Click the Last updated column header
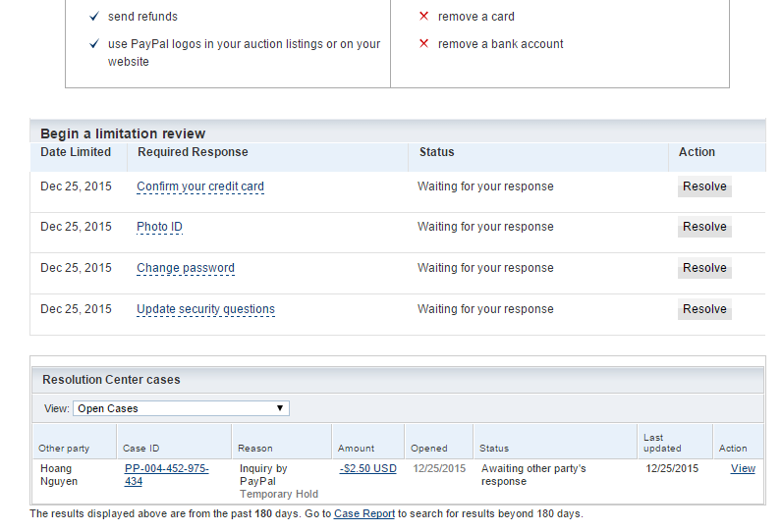The height and width of the screenshot is (532, 782). point(663,443)
